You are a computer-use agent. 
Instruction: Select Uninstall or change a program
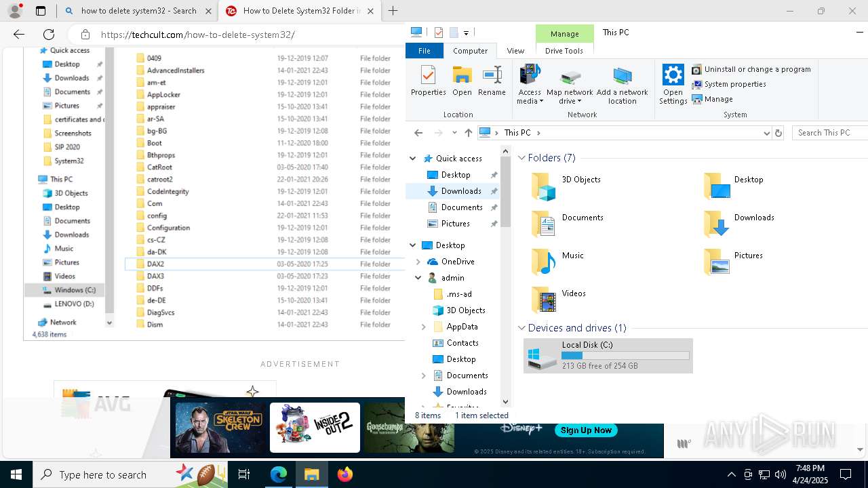pyautogui.click(x=751, y=69)
